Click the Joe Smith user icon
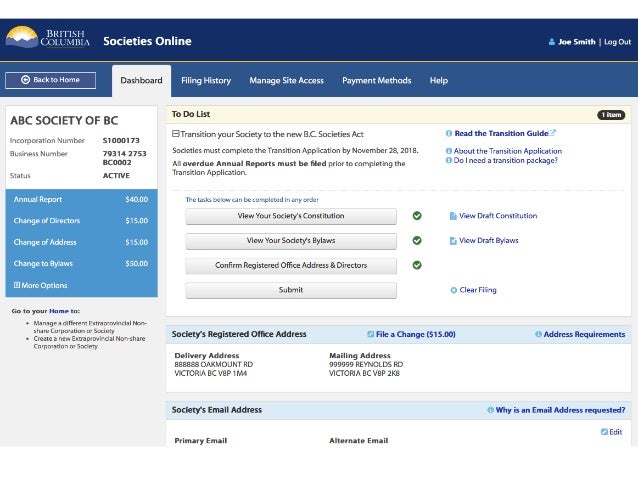 552,42
